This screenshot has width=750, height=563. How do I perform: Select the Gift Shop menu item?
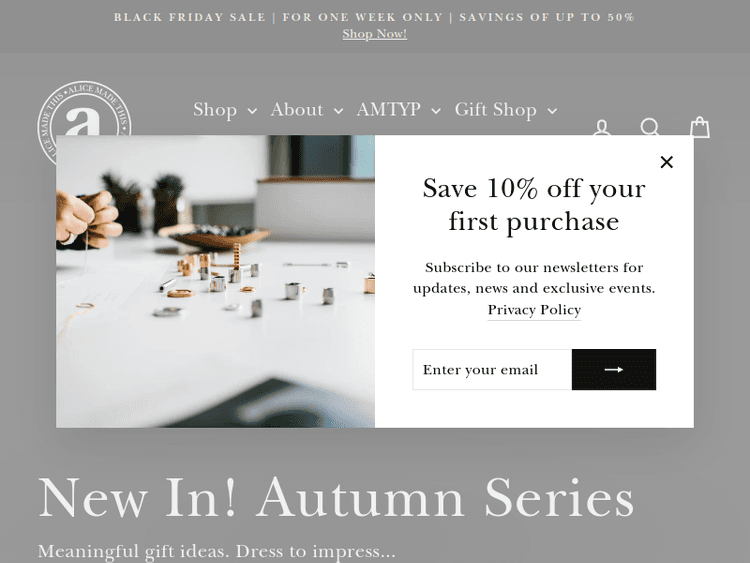tap(496, 110)
